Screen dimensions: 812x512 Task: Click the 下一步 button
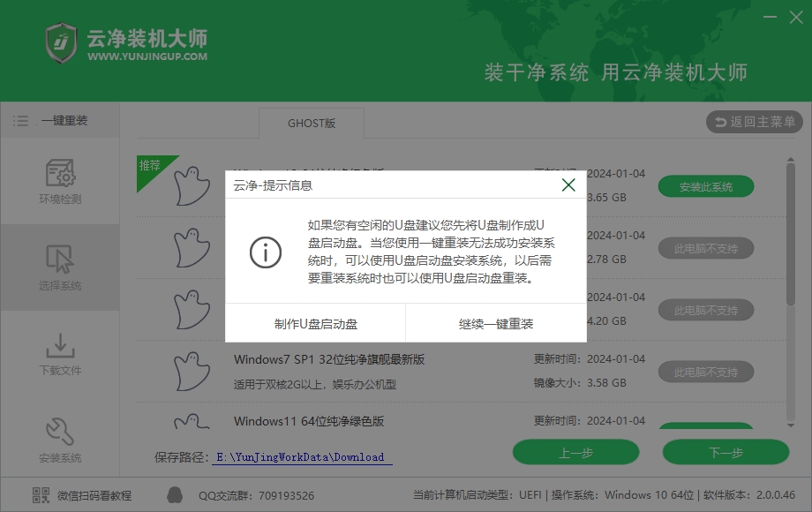pyautogui.click(x=726, y=452)
